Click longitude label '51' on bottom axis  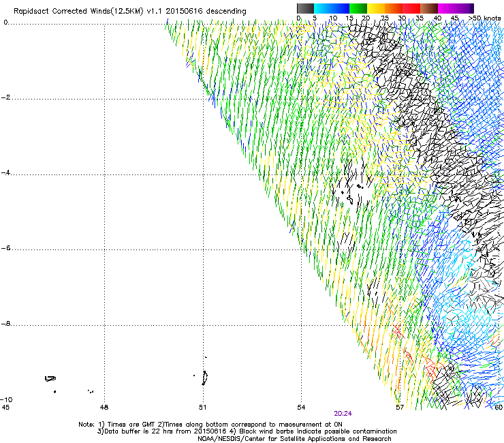tap(202, 408)
